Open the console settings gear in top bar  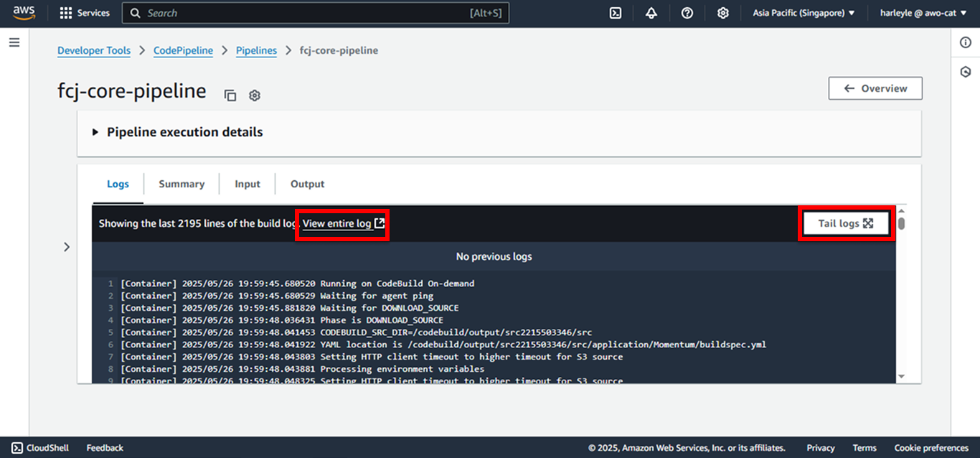tap(723, 13)
